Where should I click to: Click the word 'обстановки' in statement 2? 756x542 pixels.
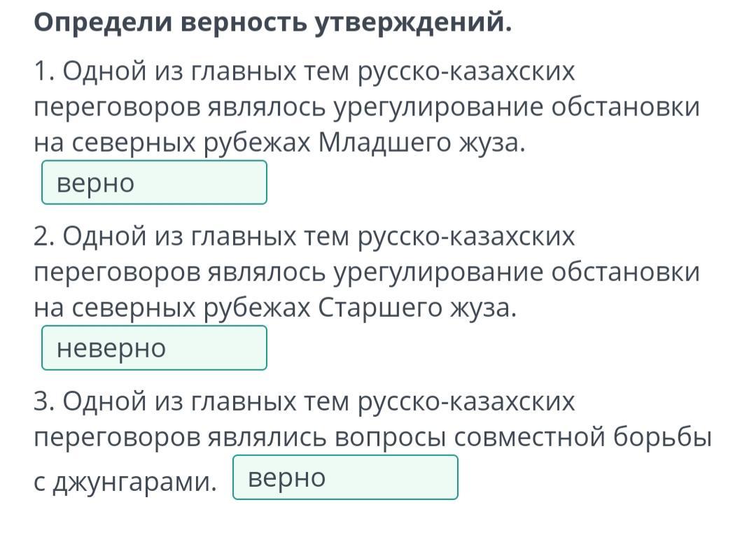[x=625, y=273]
